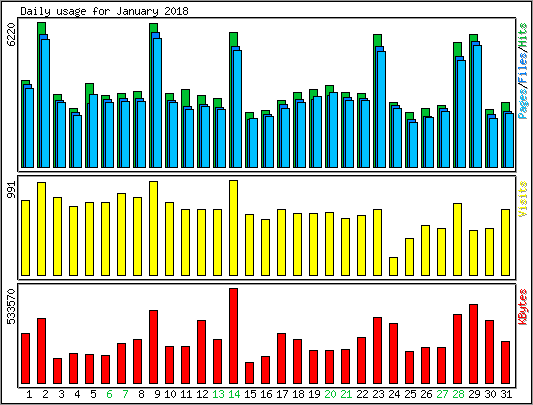
Task: Click day 16 on the x-axis
Action: (x=266, y=394)
